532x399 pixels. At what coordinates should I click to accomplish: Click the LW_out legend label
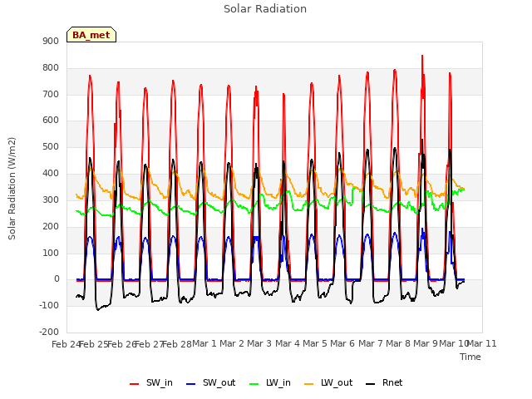pyautogui.click(x=337, y=382)
